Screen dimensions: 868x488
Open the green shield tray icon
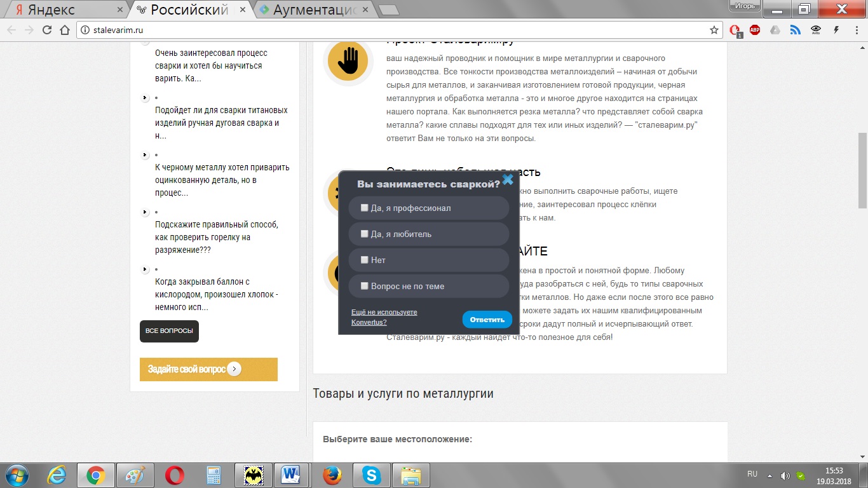(x=801, y=475)
